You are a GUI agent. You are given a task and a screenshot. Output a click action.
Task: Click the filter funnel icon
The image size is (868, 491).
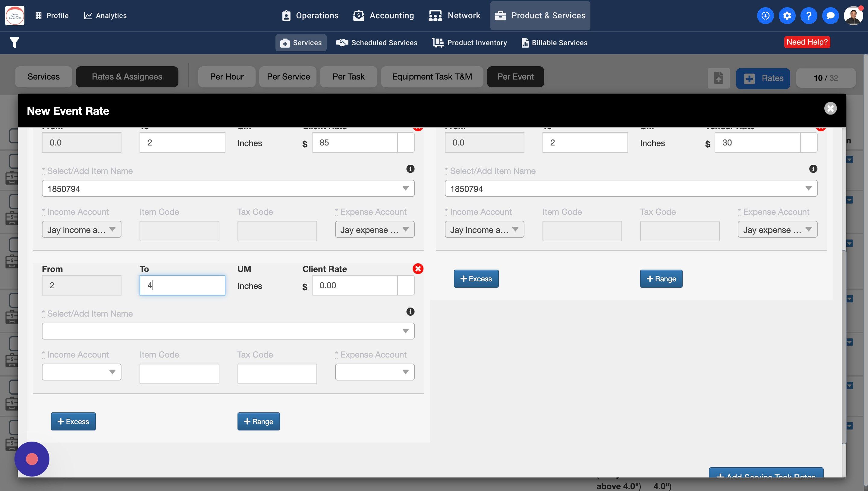pyautogui.click(x=14, y=43)
